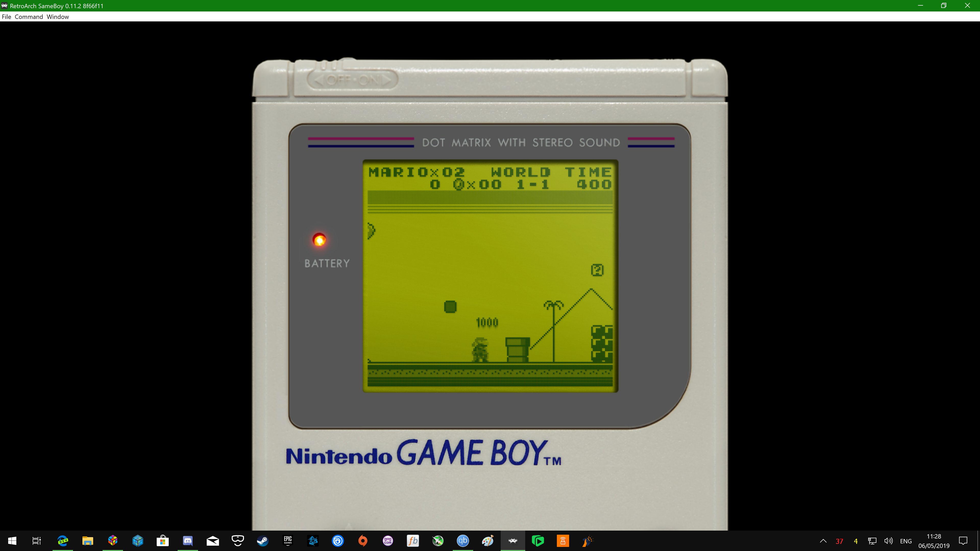Open the comet-shaped app icon on the taskbar

pos(588,541)
